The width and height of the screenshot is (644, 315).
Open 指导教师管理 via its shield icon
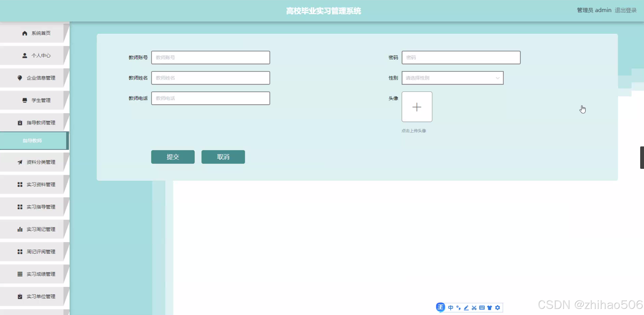[20, 122]
